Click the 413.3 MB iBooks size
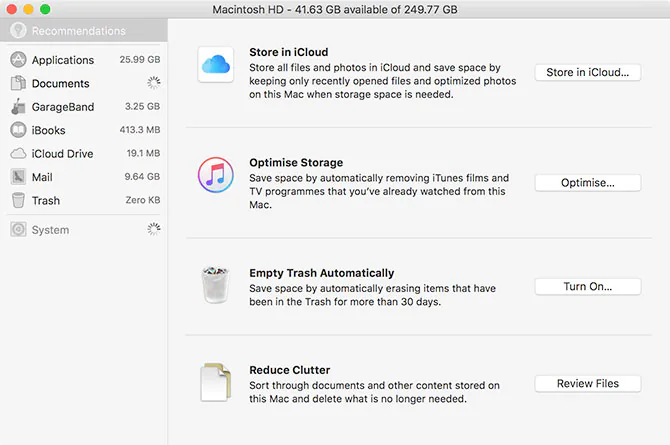Screen dimensions: 670x445 (x=140, y=130)
